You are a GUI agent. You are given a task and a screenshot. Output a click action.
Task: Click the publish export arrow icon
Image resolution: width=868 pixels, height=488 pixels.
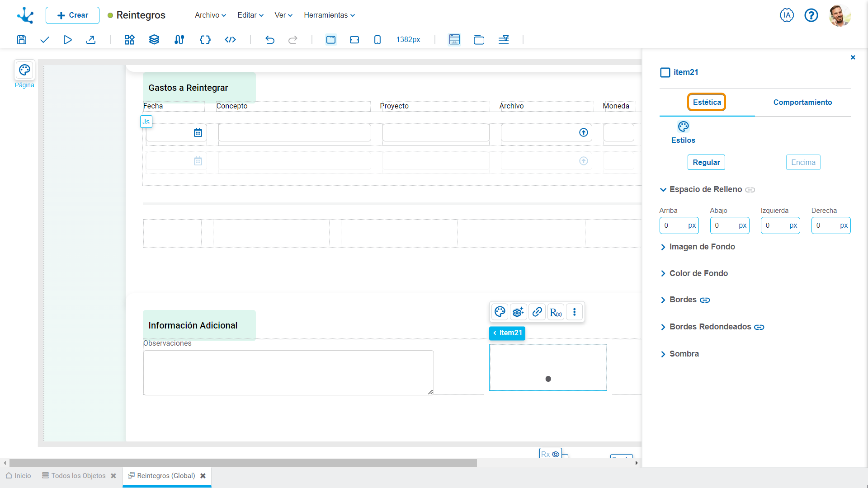click(x=91, y=40)
